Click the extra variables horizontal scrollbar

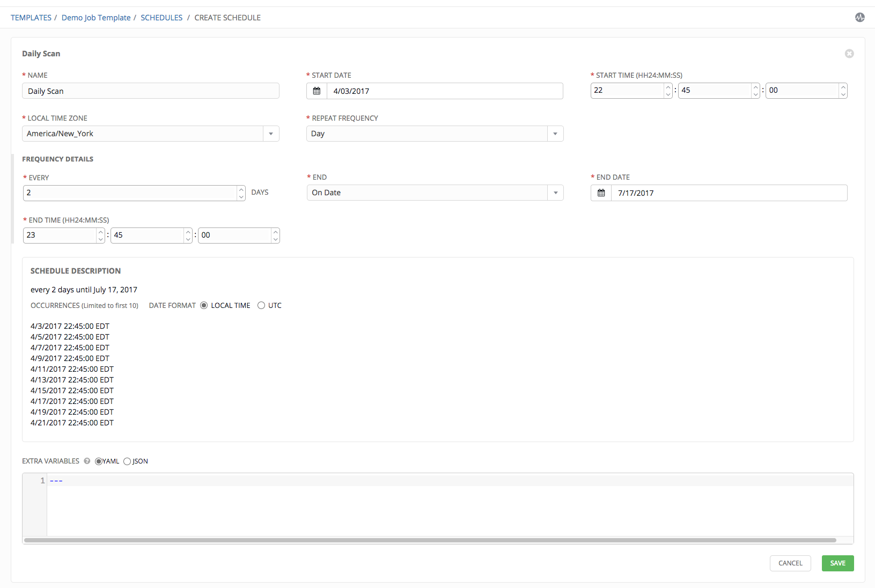click(430, 540)
